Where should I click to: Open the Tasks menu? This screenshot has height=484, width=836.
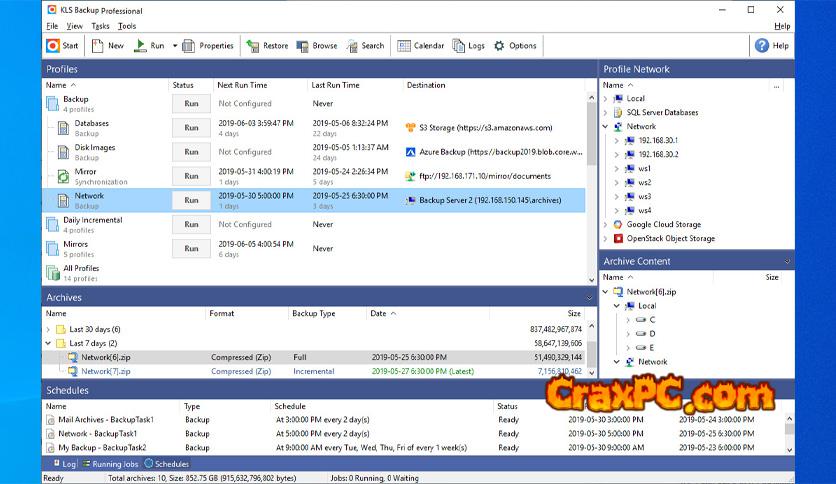pyautogui.click(x=100, y=26)
